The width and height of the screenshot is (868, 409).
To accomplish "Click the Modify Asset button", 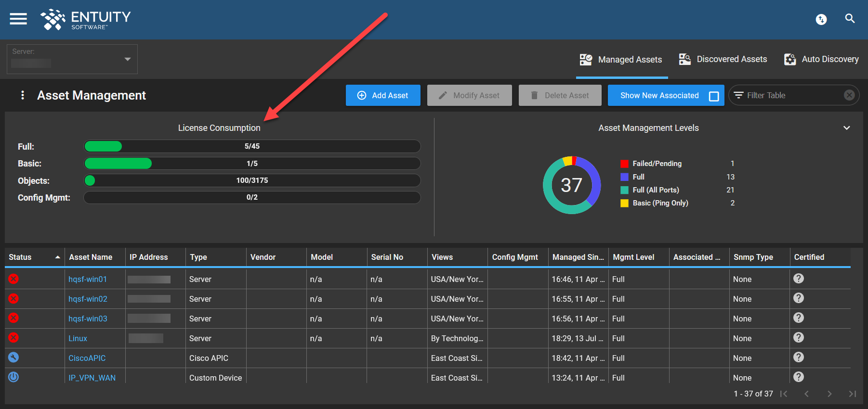I will (470, 95).
